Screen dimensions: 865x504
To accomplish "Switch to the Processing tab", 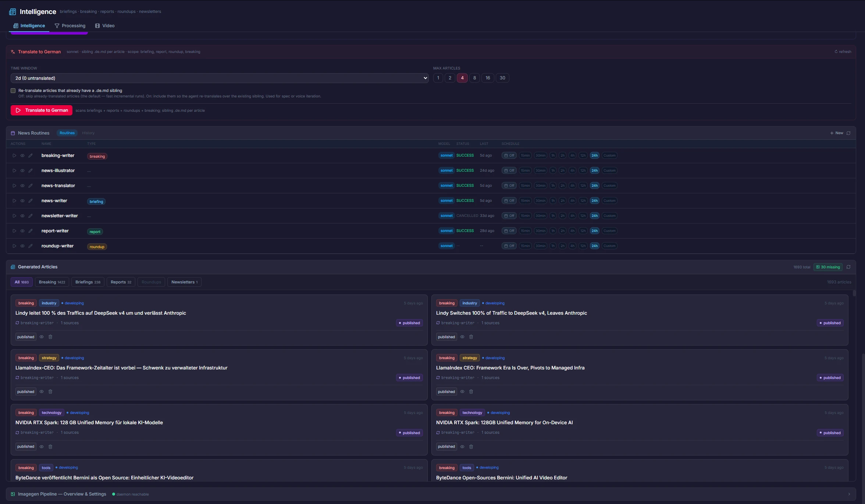I will [70, 26].
